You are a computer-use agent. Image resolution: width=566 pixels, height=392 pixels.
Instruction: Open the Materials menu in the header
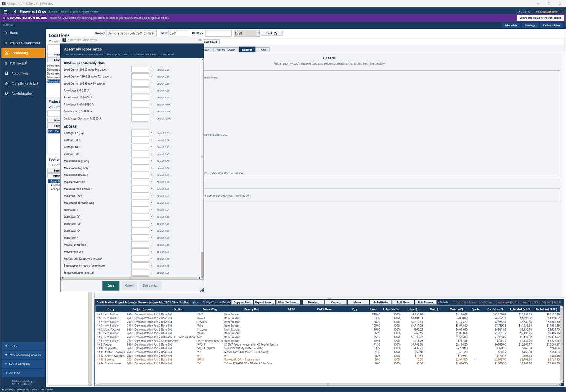(x=511, y=25)
